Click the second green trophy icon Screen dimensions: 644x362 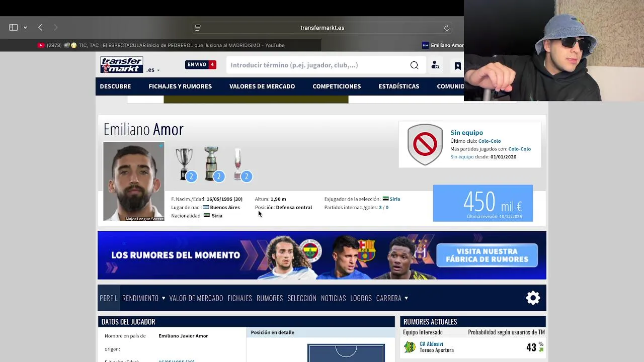pyautogui.click(x=211, y=163)
